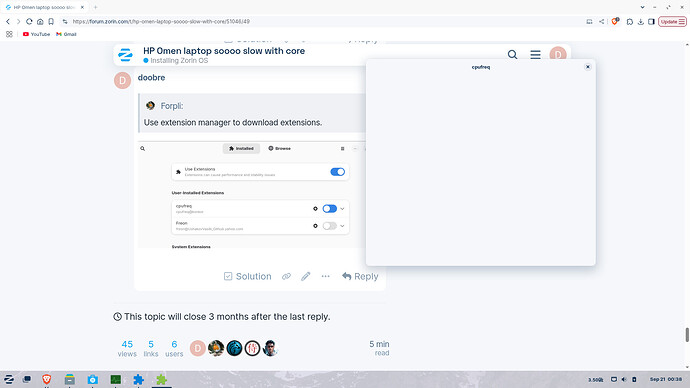Open the extension manager screenshot image
690x388 pixels.
[252, 195]
